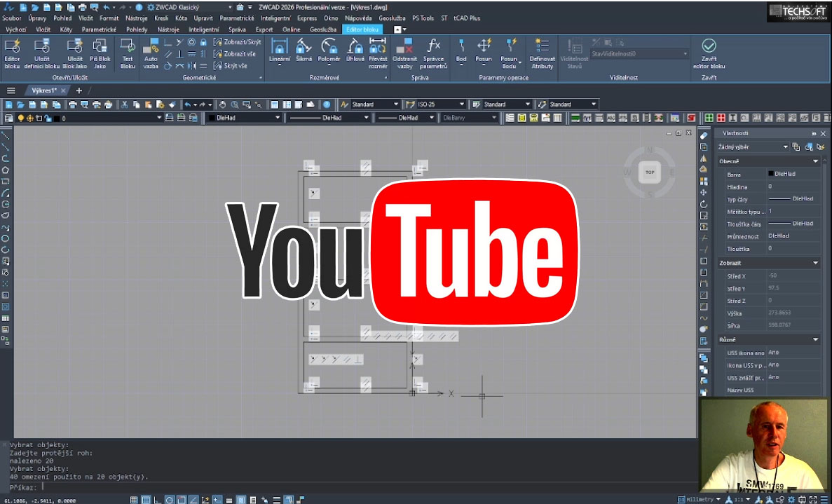Click the Cut scissors icon in toolbar
This screenshot has width=832, height=504.
coord(125,104)
